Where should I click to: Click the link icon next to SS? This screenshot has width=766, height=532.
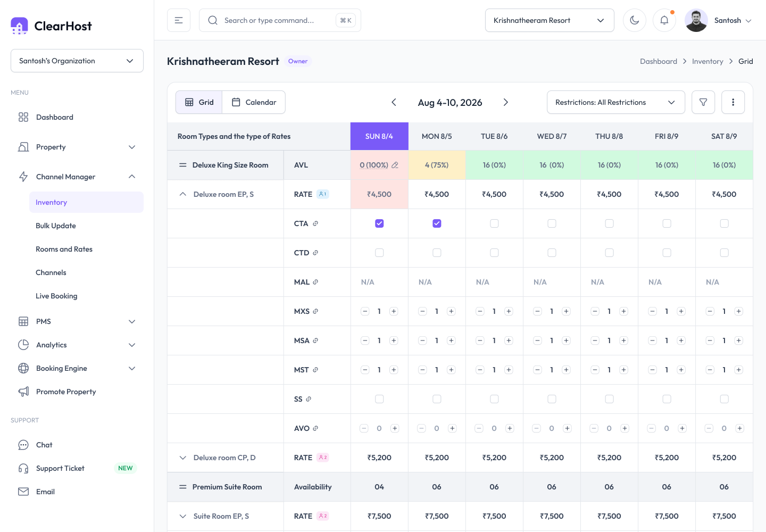(309, 399)
